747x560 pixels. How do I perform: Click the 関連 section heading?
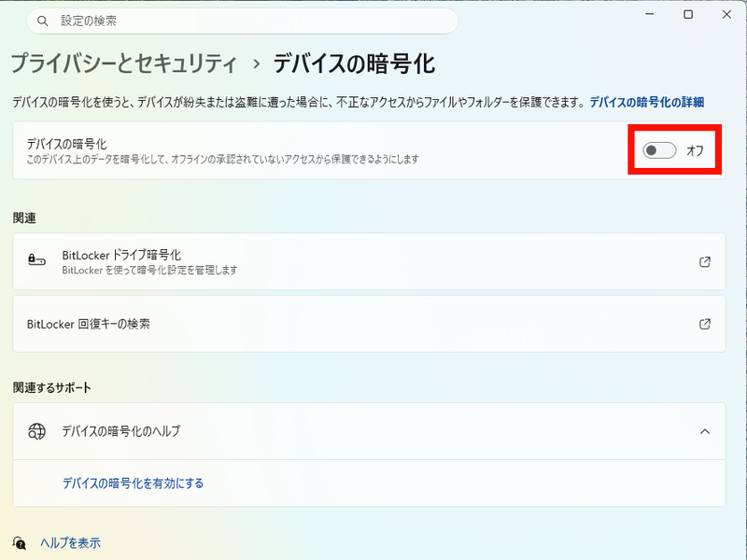(x=24, y=218)
